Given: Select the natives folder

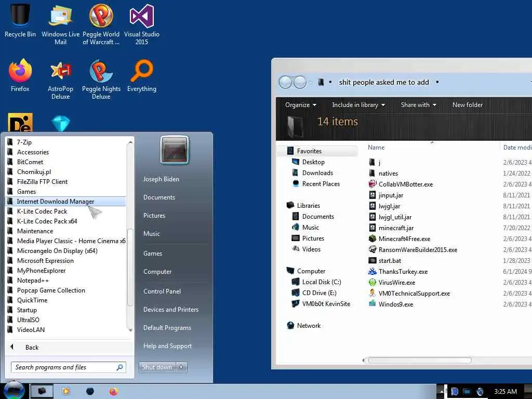Looking at the screenshot, I should 388,174.
